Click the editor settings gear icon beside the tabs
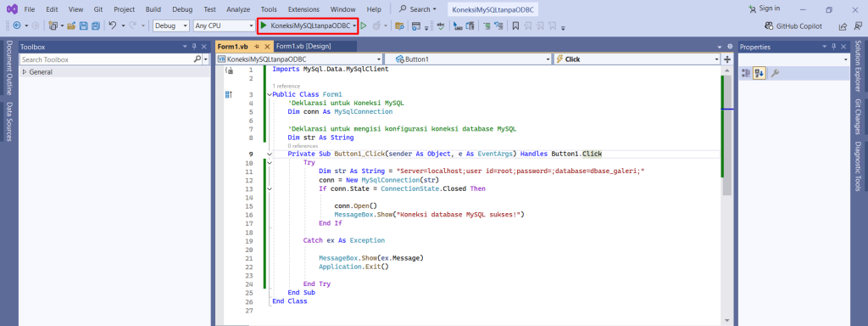Screen dimensions: 868x326 click(730, 47)
